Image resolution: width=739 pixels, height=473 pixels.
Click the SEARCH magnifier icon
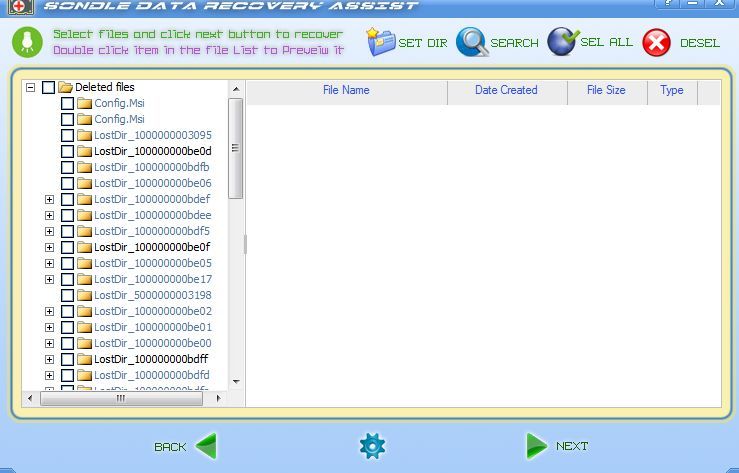[x=472, y=42]
